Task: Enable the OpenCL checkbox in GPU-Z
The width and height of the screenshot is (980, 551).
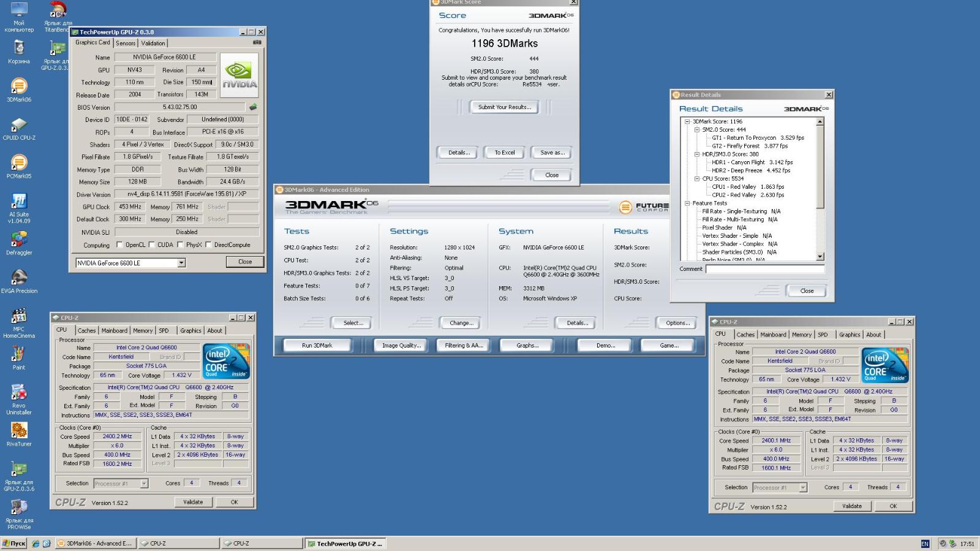Action: pyautogui.click(x=119, y=245)
